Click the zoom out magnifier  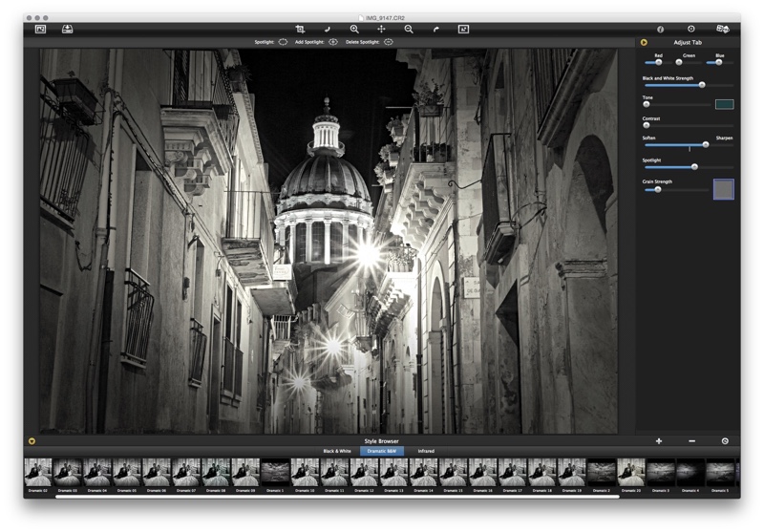click(409, 30)
